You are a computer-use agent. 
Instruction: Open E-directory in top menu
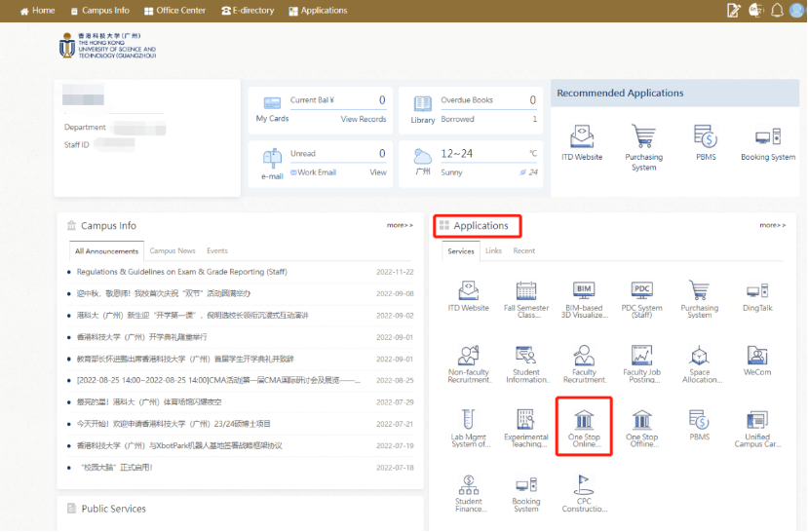(x=248, y=11)
